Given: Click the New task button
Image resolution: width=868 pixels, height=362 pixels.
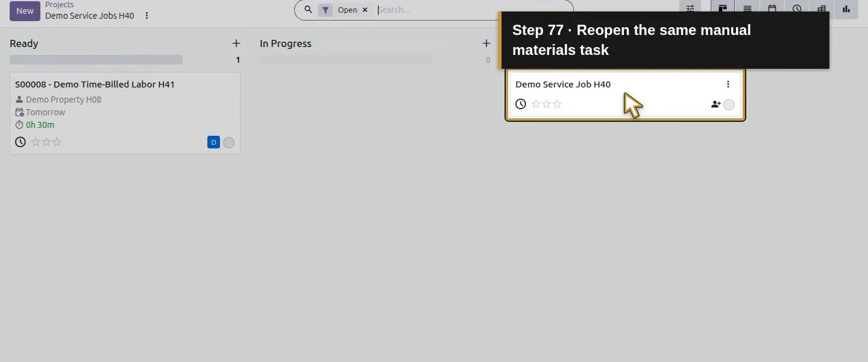Looking at the screenshot, I should click(x=25, y=11).
